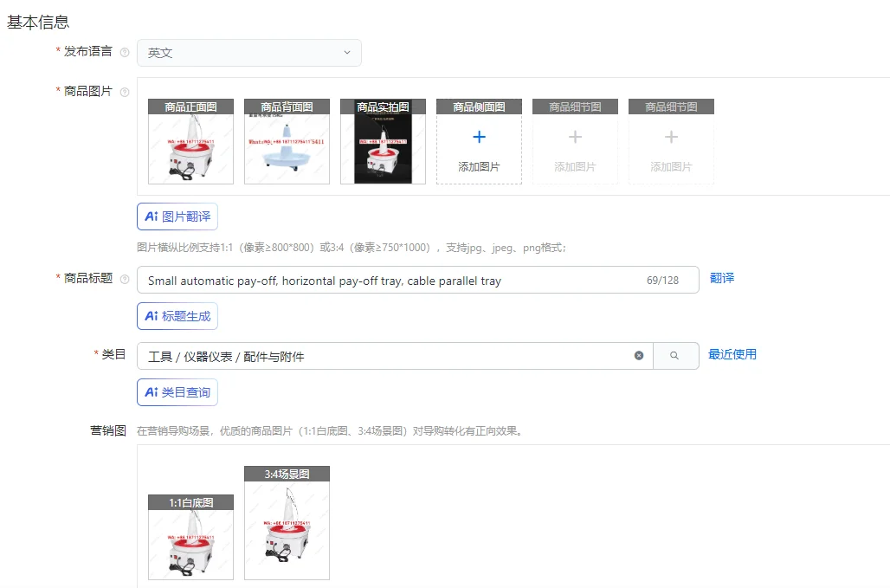This screenshot has width=890, height=588.
Task: Click the AI 图片翻译 button
Action: point(177,216)
